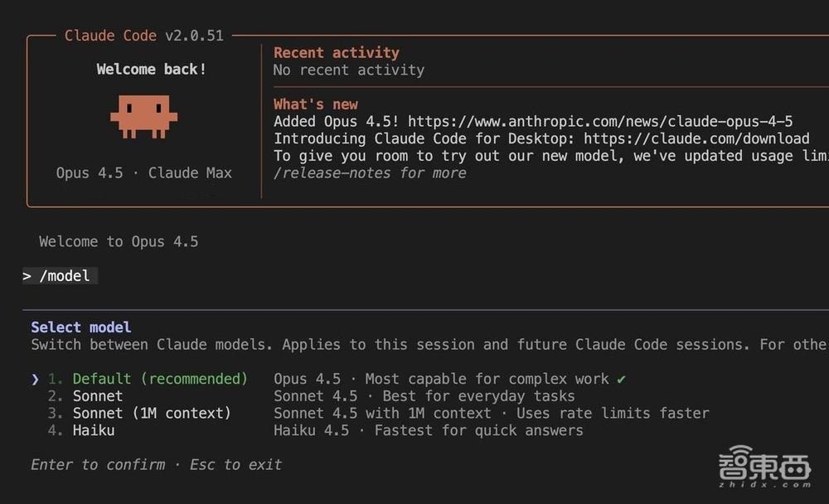The image size is (829, 504).
Task: Open the claude-opus-4-5 news link
Action: (600, 122)
